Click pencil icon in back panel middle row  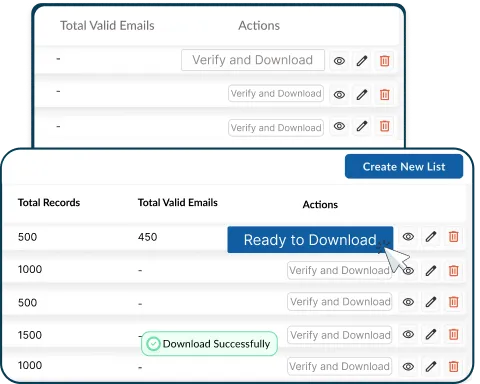[x=362, y=95]
